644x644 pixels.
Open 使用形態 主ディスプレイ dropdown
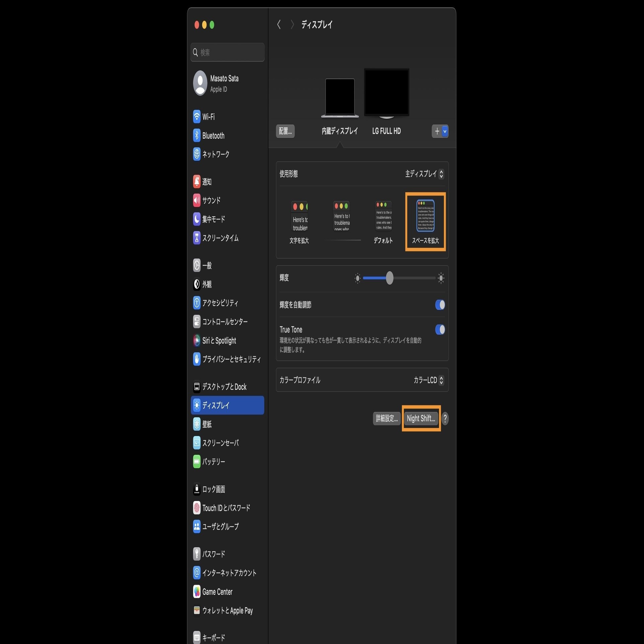424,174
